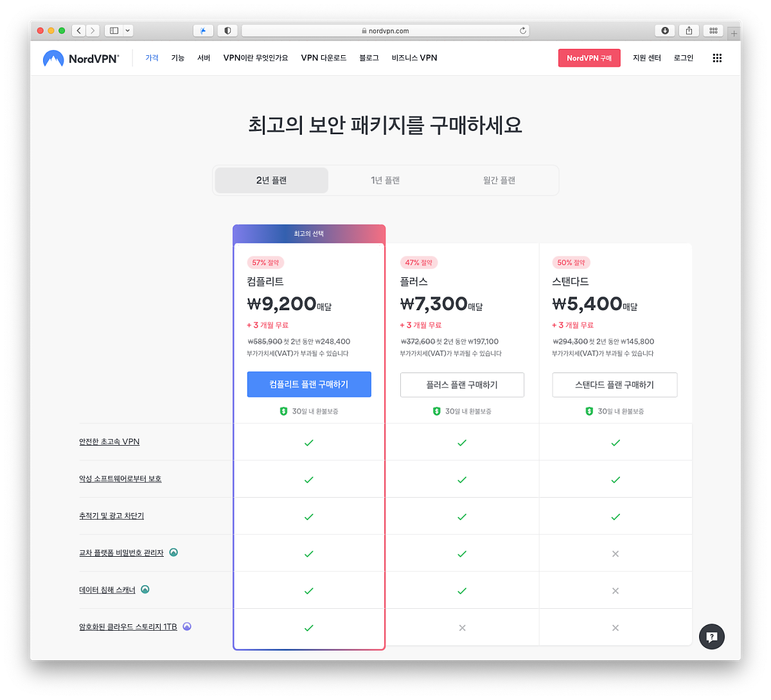
Task: Toggle the Safari sidebar button
Action: [114, 30]
